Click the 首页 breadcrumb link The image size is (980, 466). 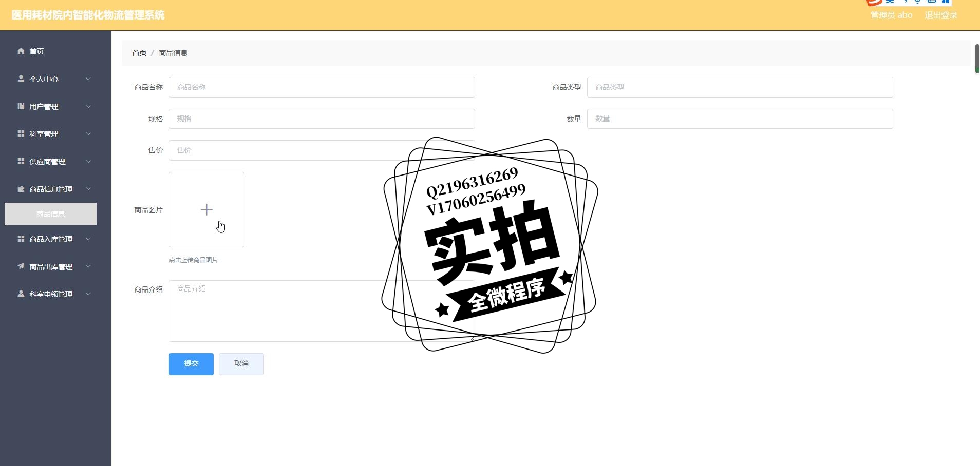tap(139, 53)
